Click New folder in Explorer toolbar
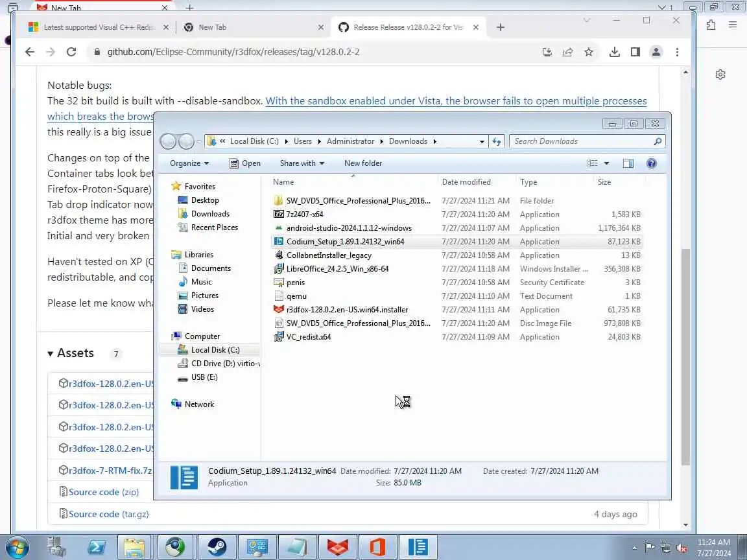The image size is (747, 560). [363, 163]
